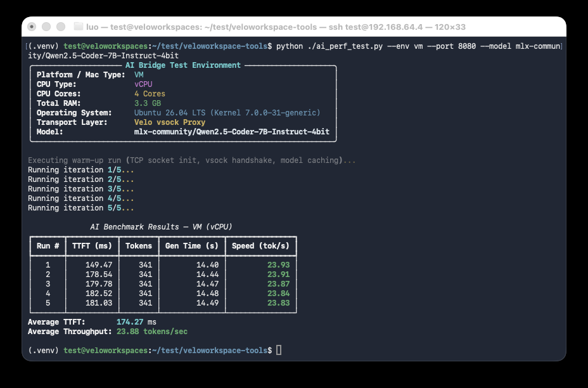
Task: Click the speed value 23.87
Action: (279, 284)
